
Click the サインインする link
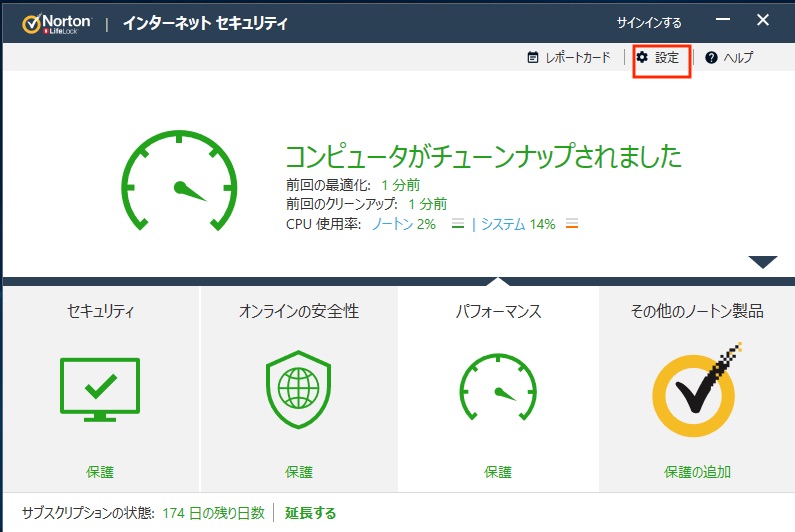pos(649,22)
